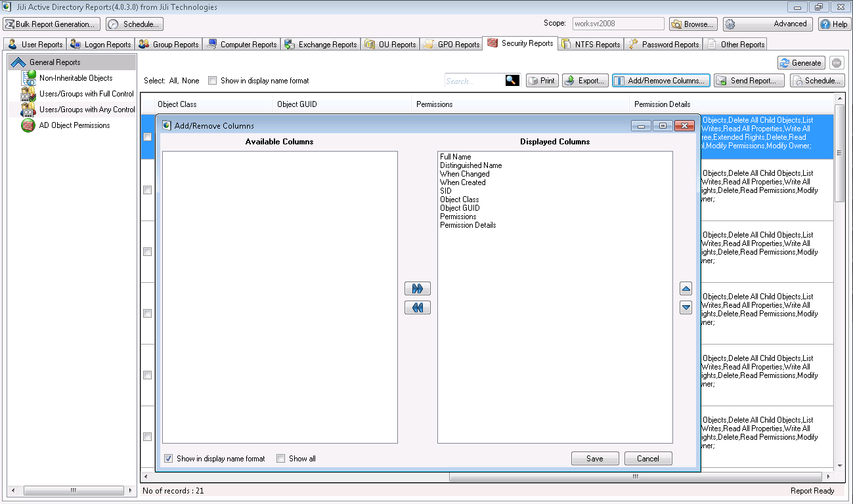
Task: Click the Users/Groups with Full Control icon
Action: [x=29, y=94]
